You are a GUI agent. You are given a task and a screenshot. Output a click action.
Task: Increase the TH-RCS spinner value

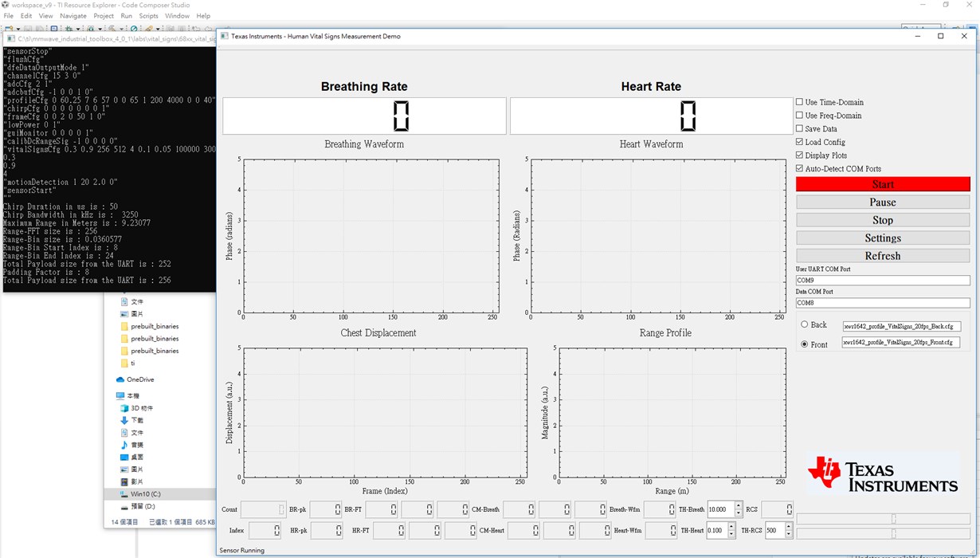[x=789, y=526]
